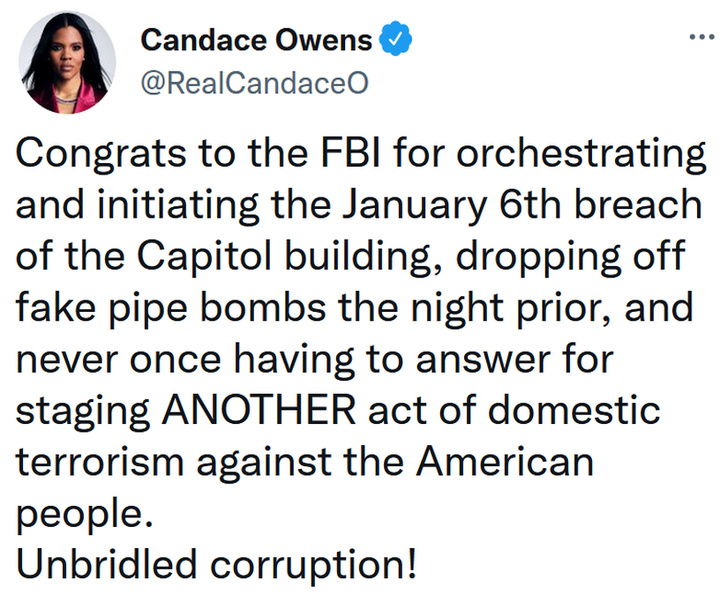Click the text January 6th
Viewport: 720px width, 594px height.
click(x=452, y=205)
